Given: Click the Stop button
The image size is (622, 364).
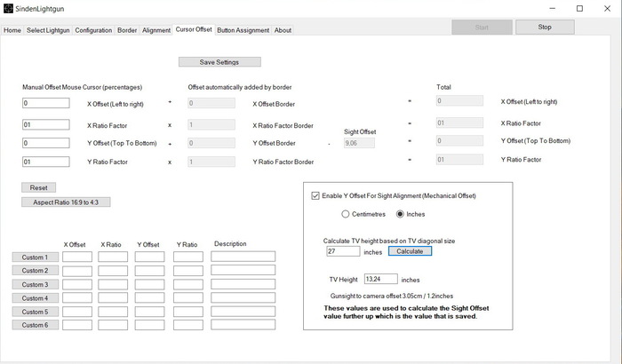Looking at the screenshot, I should [545, 27].
